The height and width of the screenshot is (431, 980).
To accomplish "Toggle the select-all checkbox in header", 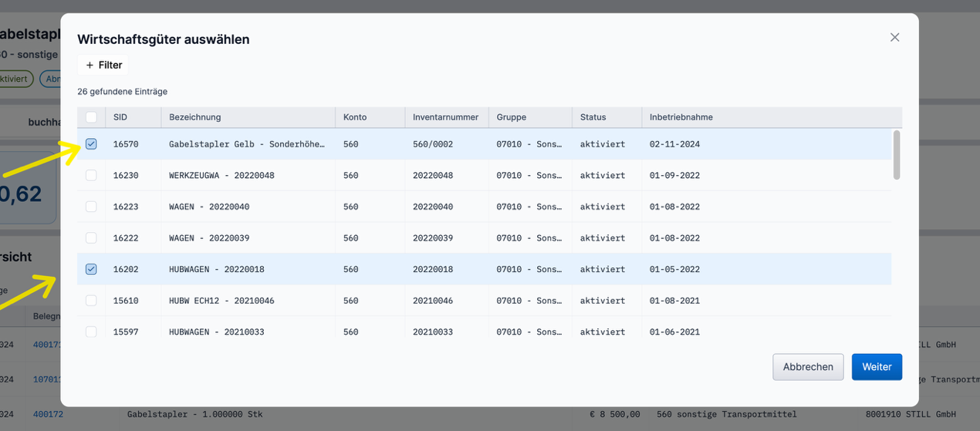I will coord(91,117).
